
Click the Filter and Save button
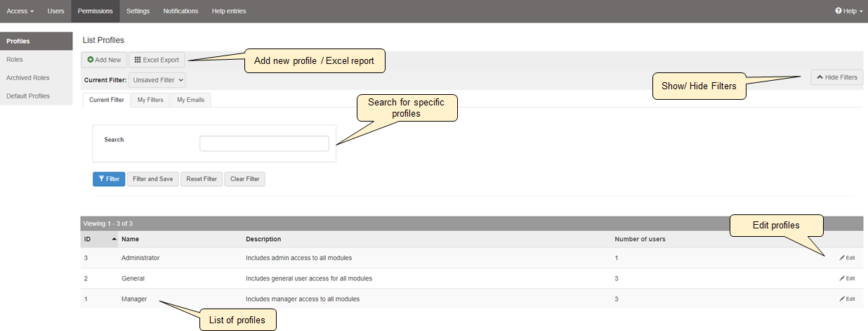(x=152, y=179)
